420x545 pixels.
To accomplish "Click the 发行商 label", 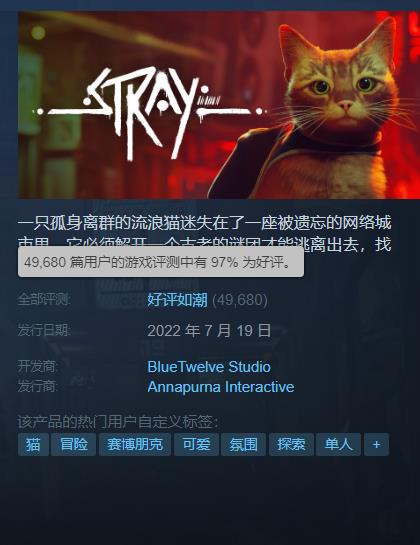I will (38, 387).
